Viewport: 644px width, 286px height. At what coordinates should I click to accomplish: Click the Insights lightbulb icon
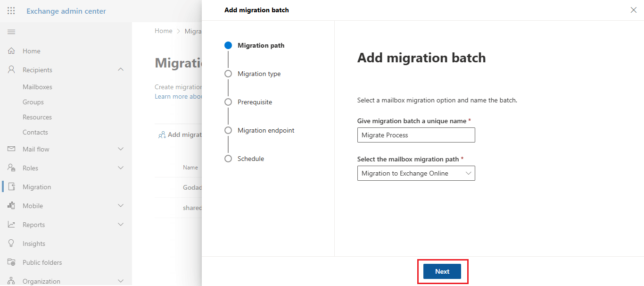(x=12, y=244)
